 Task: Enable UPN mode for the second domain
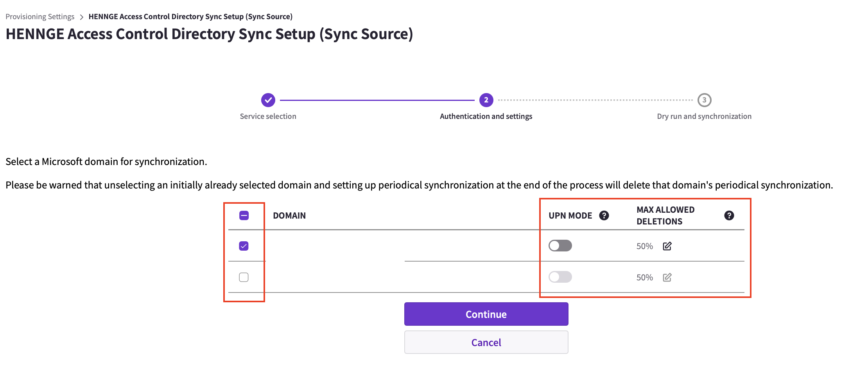click(x=560, y=277)
